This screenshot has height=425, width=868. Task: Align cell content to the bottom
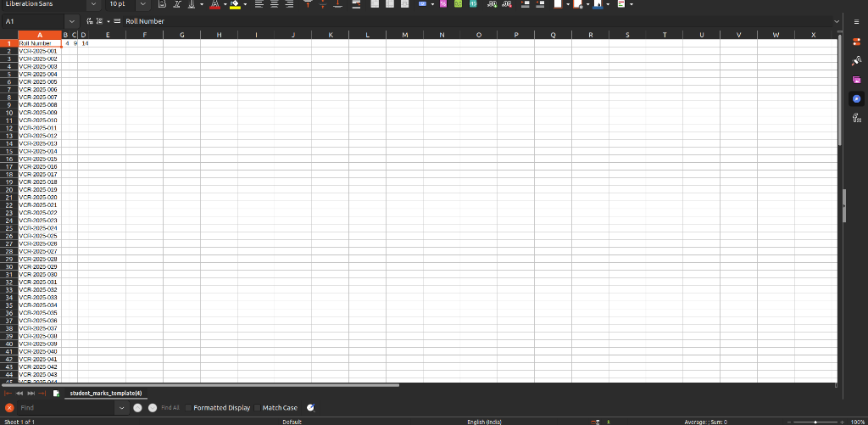pos(337,4)
